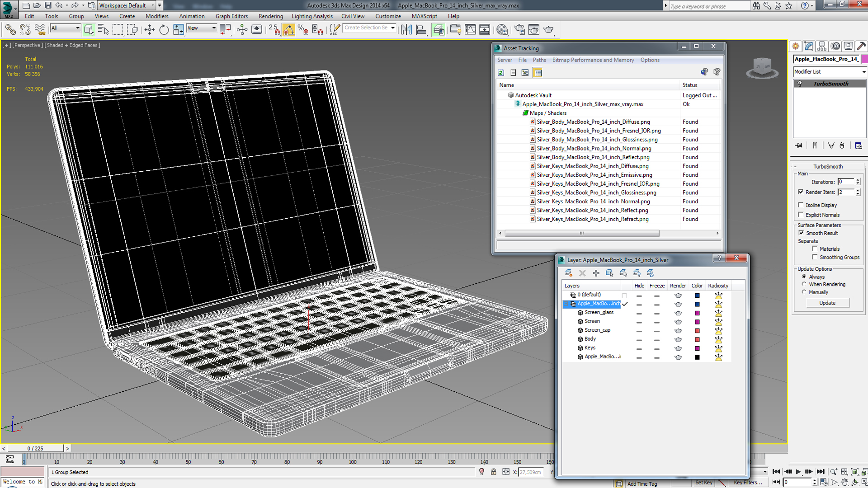The height and width of the screenshot is (488, 868).
Task: Enable the Isoline Display checkbox
Action: tap(801, 205)
